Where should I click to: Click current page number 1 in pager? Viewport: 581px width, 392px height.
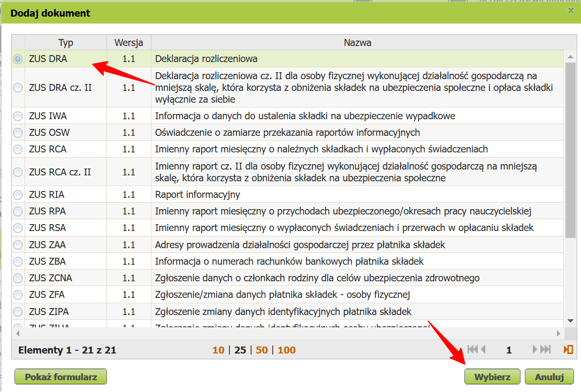509,350
